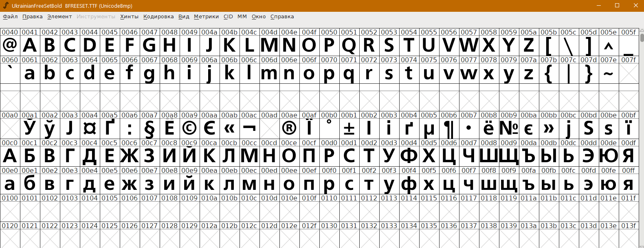This screenshot has width=644, height=248.
Task: Select the Cyrillic Я glyph at 00df
Action: 629,156
